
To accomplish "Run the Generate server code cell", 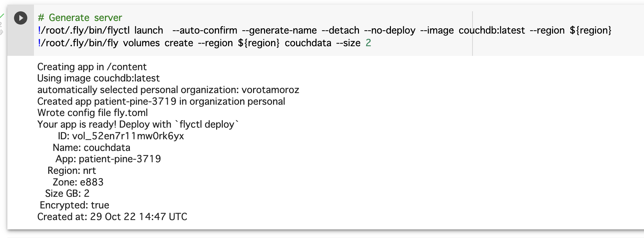I will pos(21,18).
